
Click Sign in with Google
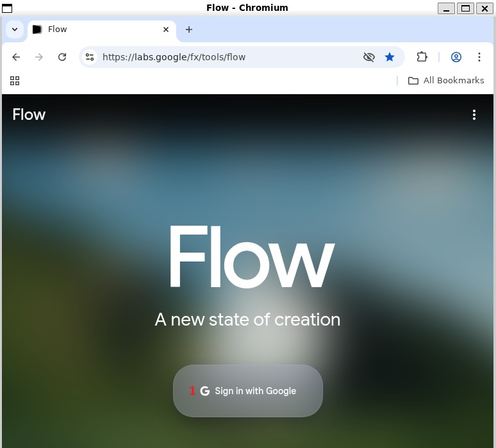click(x=248, y=391)
